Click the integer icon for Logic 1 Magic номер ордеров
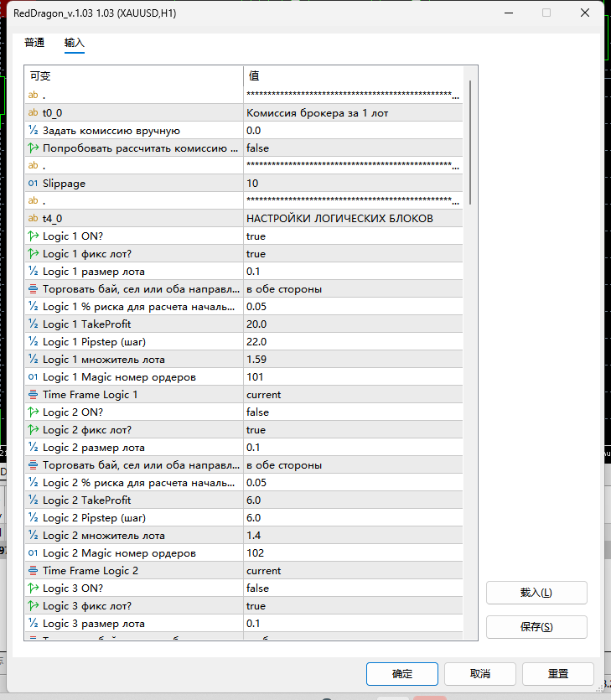611x700 pixels. (x=33, y=376)
